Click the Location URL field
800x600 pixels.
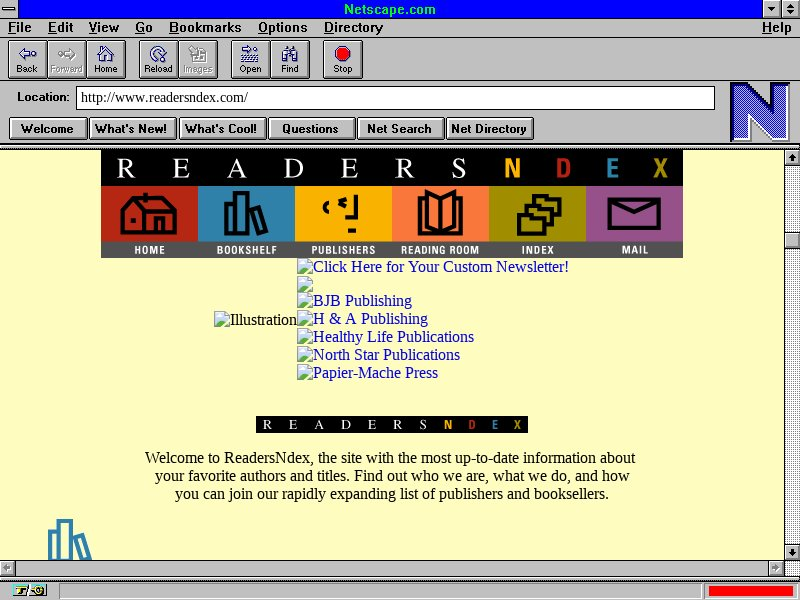coord(395,98)
